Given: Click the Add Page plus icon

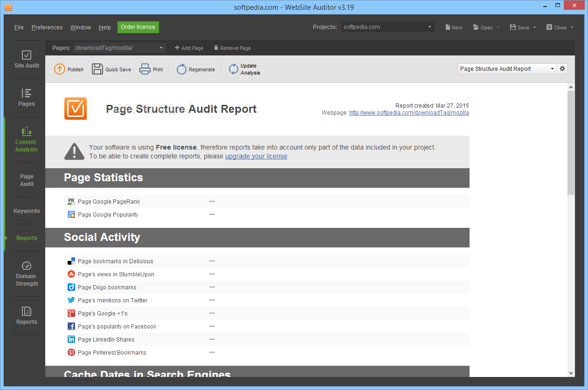Looking at the screenshot, I should click(x=177, y=48).
